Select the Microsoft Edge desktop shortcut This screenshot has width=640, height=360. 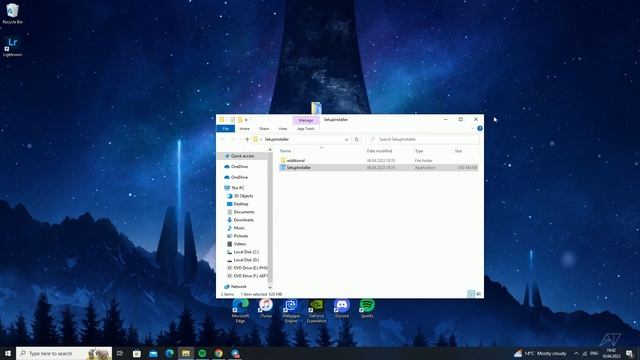coord(240,311)
